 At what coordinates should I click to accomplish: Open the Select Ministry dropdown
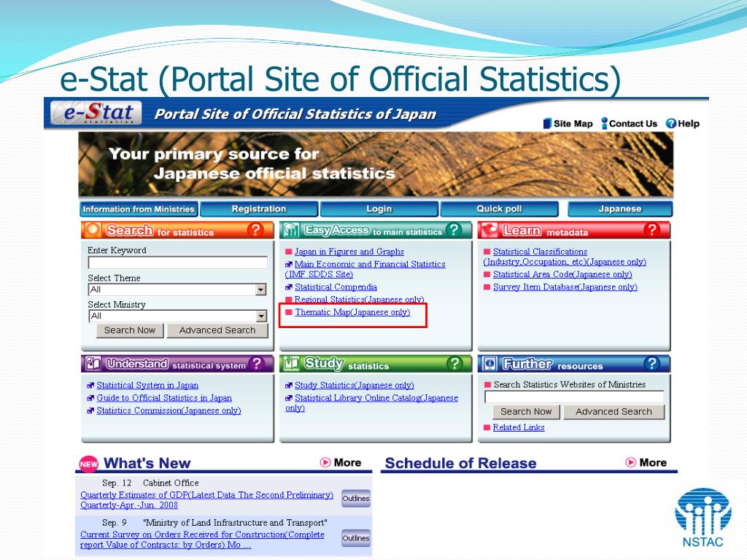pyautogui.click(x=177, y=316)
